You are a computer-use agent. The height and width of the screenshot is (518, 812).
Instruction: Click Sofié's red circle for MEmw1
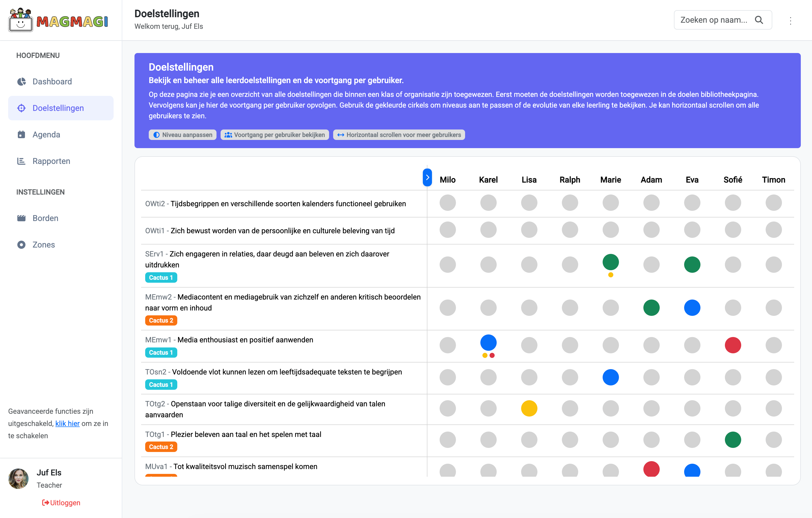tap(733, 345)
